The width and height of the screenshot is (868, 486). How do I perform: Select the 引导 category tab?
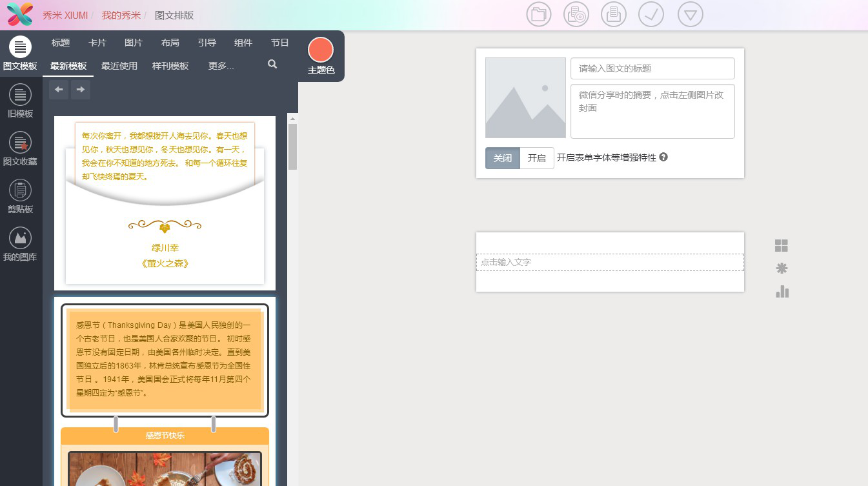(x=207, y=43)
